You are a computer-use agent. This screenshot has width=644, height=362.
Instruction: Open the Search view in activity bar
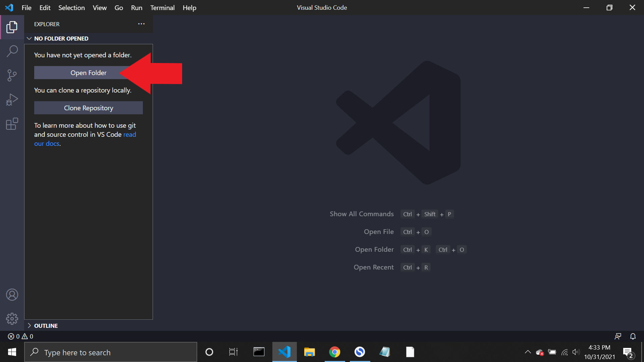pos(12,51)
